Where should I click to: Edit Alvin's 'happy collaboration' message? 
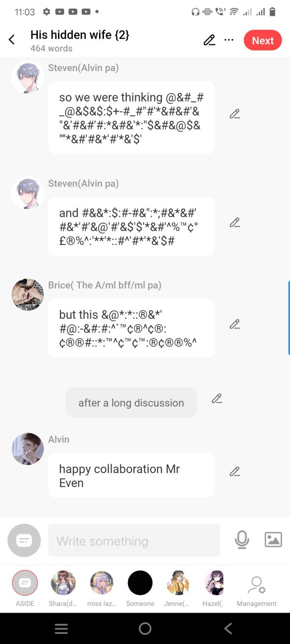click(235, 472)
